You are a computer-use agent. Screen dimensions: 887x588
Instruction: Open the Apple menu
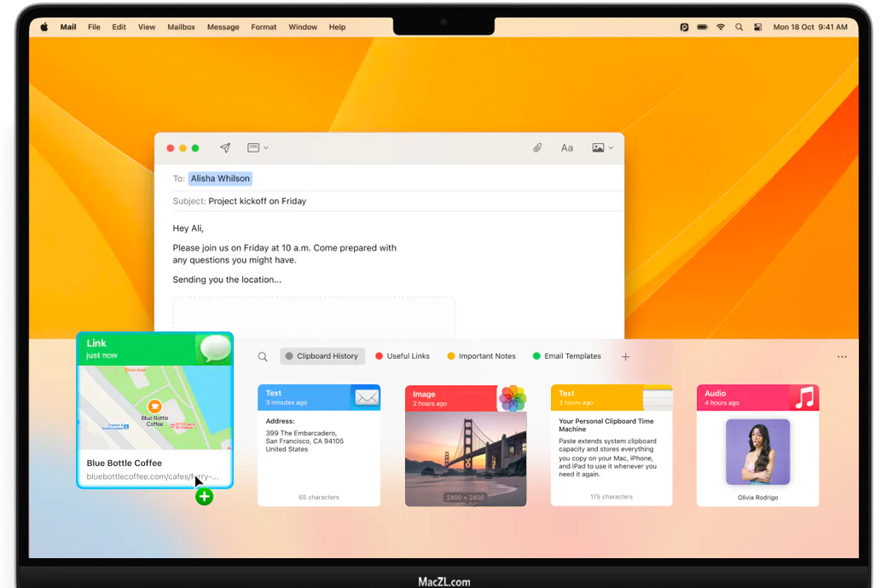point(44,26)
